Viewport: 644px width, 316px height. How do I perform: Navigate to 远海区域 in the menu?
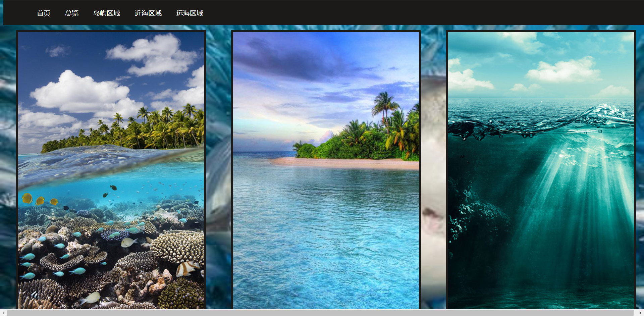[190, 13]
